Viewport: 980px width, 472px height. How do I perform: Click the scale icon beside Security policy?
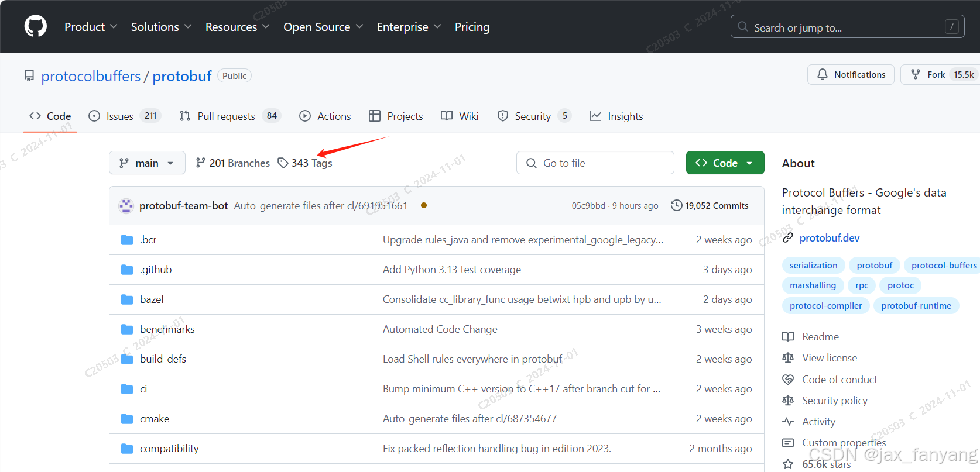(788, 400)
